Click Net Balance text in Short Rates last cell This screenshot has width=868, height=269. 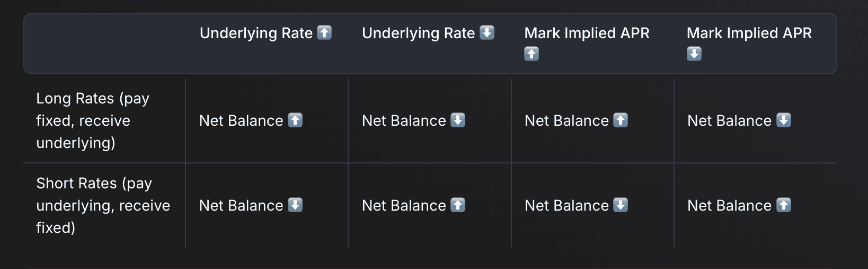click(729, 205)
